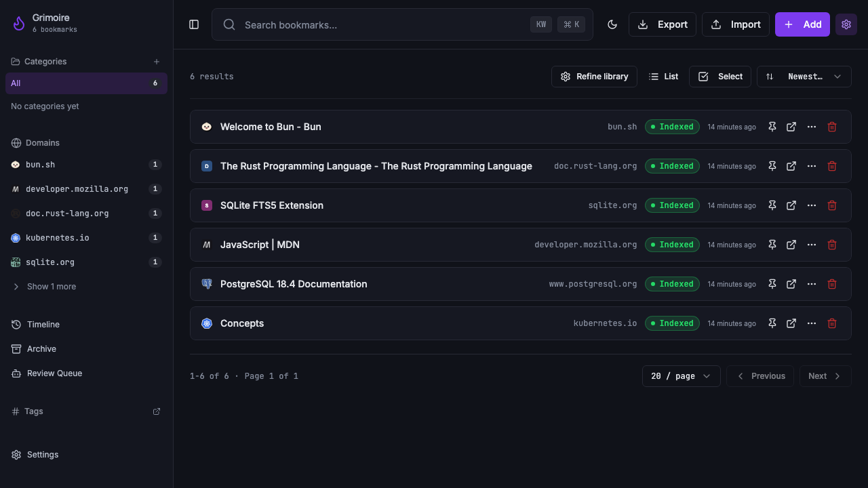The width and height of the screenshot is (868, 488).
Task: Delete the Concepts bookmark
Action: [x=832, y=323]
